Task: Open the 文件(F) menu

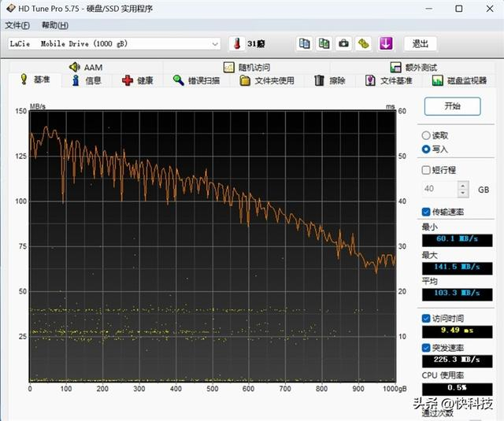Action: pyautogui.click(x=17, y=25)
